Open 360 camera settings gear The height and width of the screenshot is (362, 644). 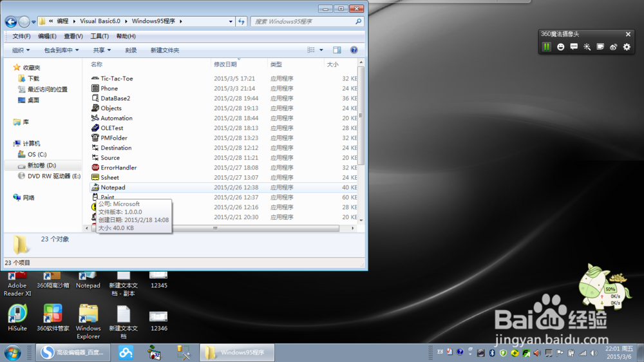(627, 47)
